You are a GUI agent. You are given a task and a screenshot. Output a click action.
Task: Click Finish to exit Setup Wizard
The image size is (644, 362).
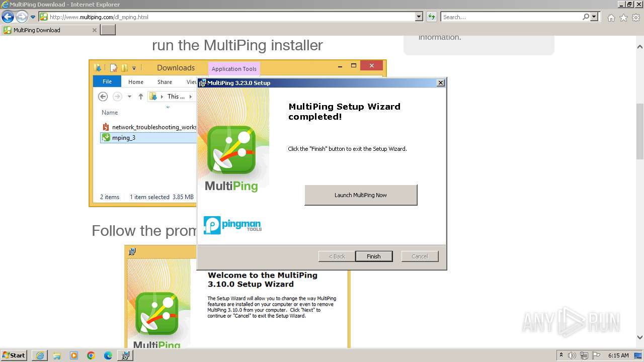click(374, 256)
